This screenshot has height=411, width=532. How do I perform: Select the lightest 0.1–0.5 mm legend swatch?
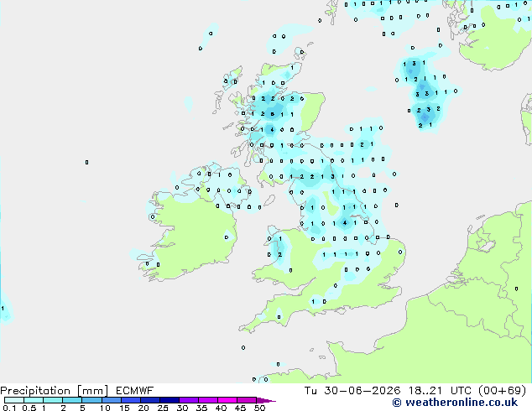[x=14, y=400]
